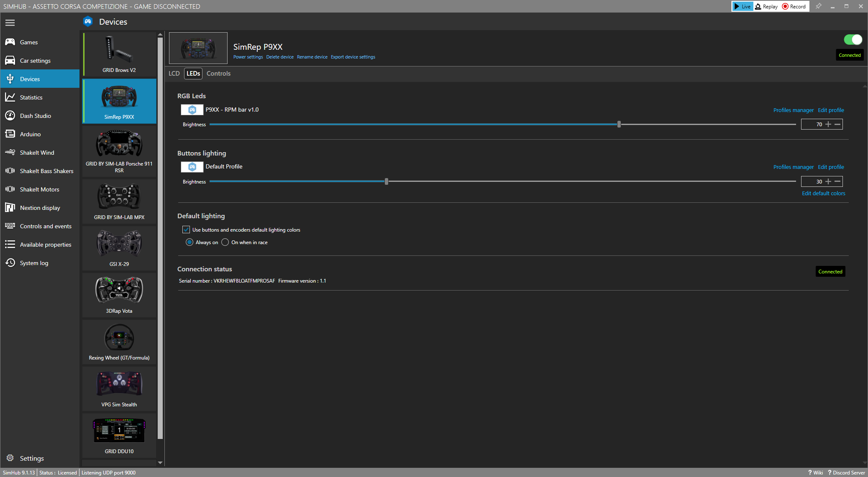Click the System log history icon
This screenshot has height=477, width=868.
tap(10, 263)
